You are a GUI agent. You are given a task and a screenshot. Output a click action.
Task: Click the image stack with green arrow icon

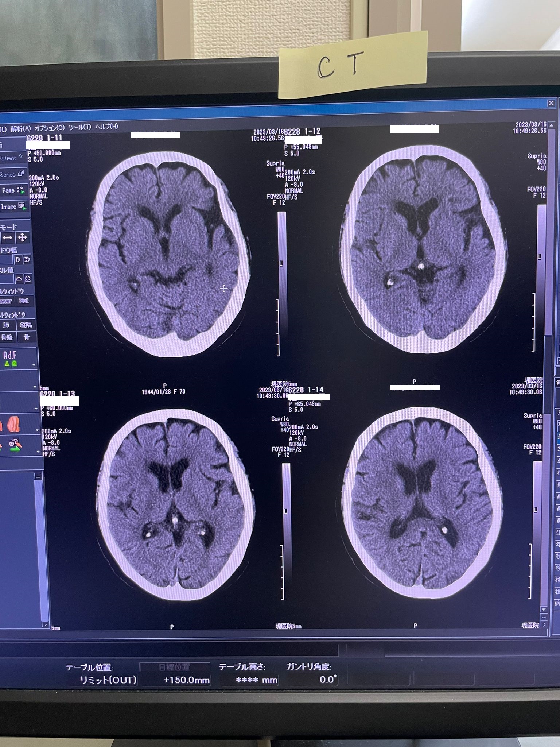15,445
